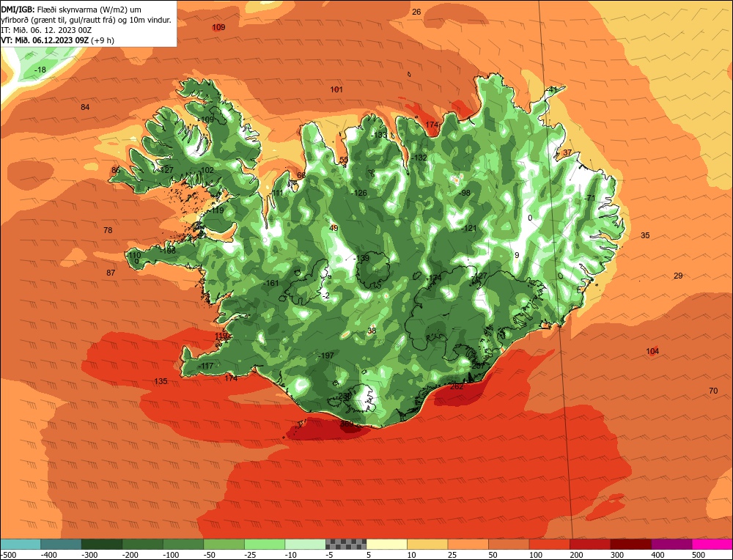Click the '26' value at top
This screenshot has width=733, height=560.
tap(416, 12)
